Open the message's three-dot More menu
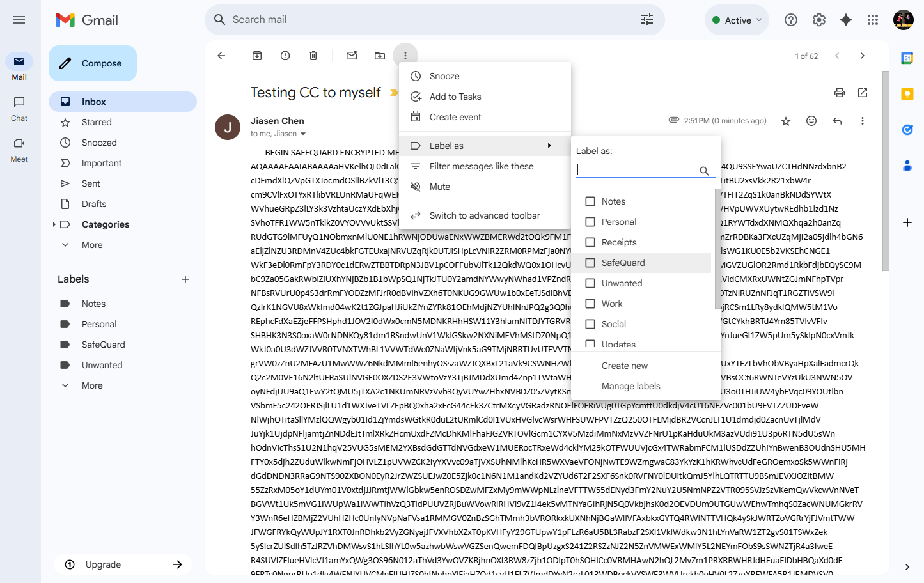This screenshot has height=583, width=924. 863,121
